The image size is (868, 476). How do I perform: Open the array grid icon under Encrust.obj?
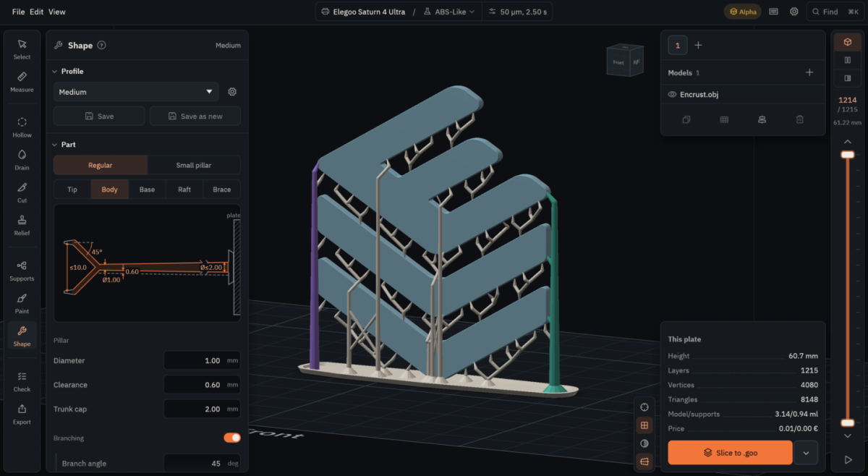pos(724,119)
